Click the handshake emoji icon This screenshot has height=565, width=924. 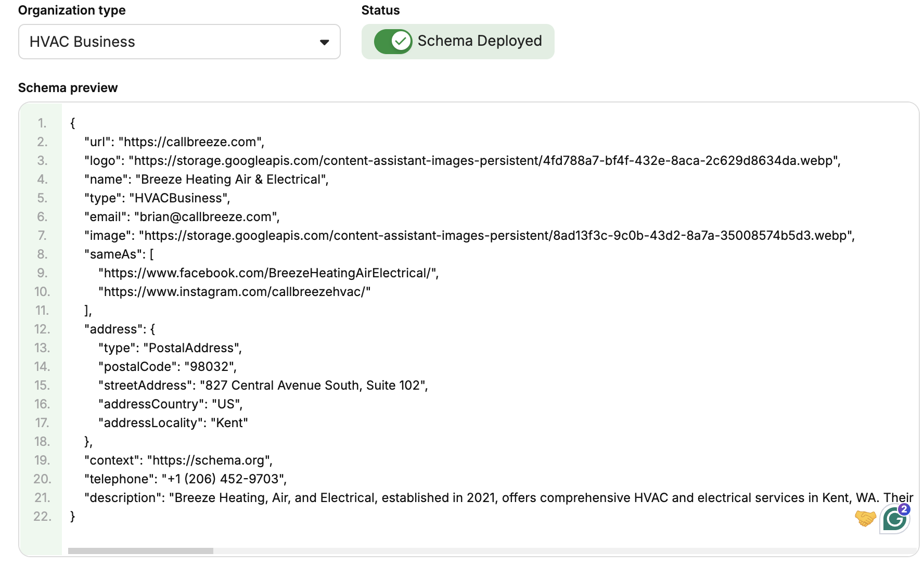pos(866,518)
